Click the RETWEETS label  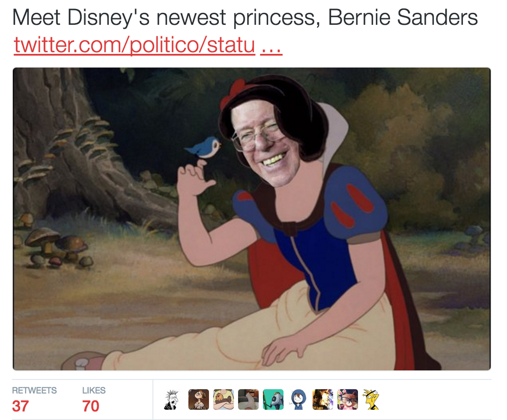(x=34, y=390)
